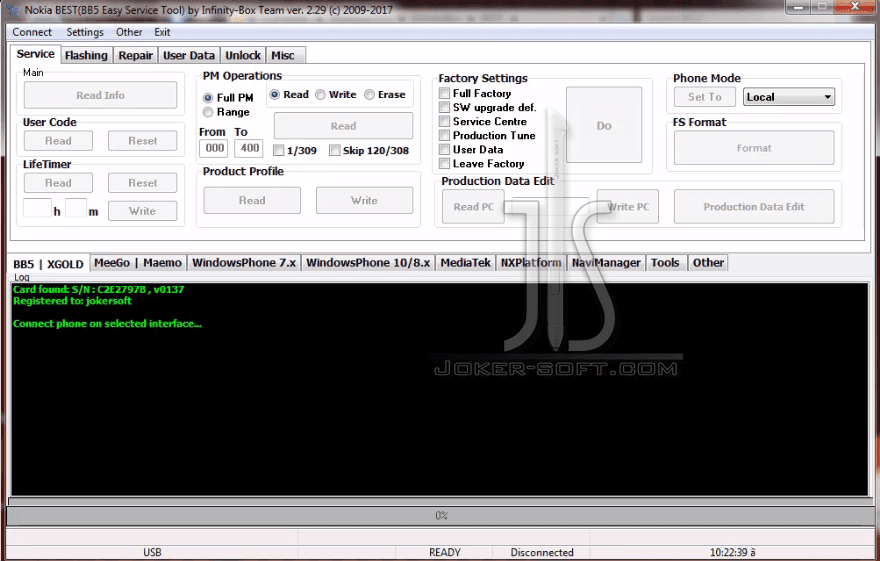880x561 pixels.
Task: Click Read under User Code
Action: pyautogui.click(x=58, y=141)
